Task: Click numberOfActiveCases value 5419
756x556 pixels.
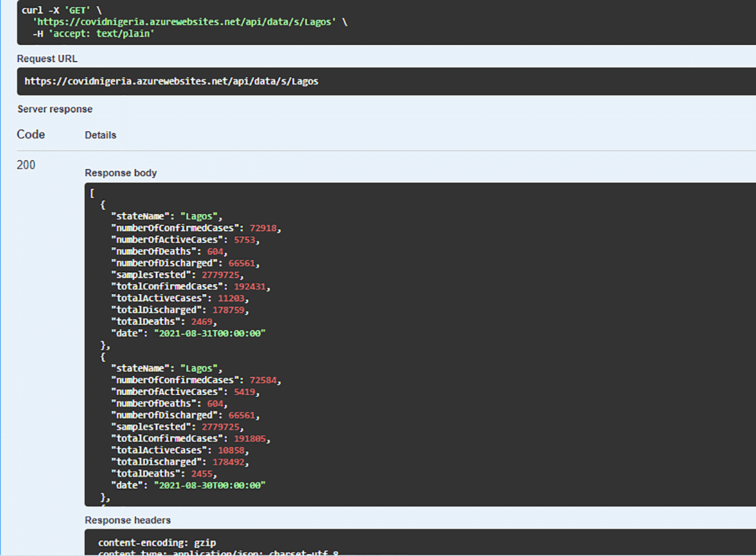Action: click(x=245, y=392)
